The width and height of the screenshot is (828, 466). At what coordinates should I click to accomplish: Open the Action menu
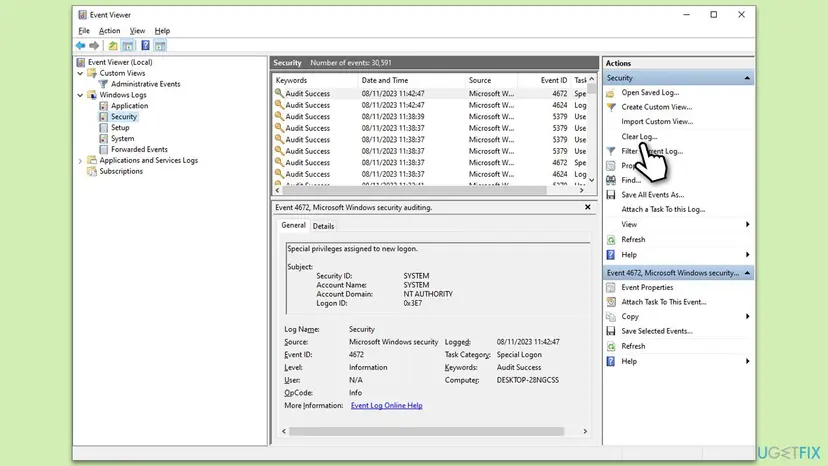[x=109, y=31]
